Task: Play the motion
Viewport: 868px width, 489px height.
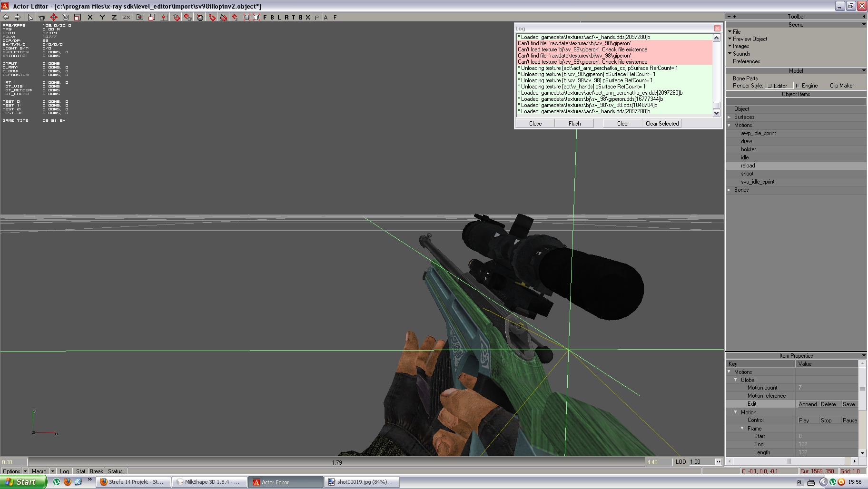Action: click(804, 421)
